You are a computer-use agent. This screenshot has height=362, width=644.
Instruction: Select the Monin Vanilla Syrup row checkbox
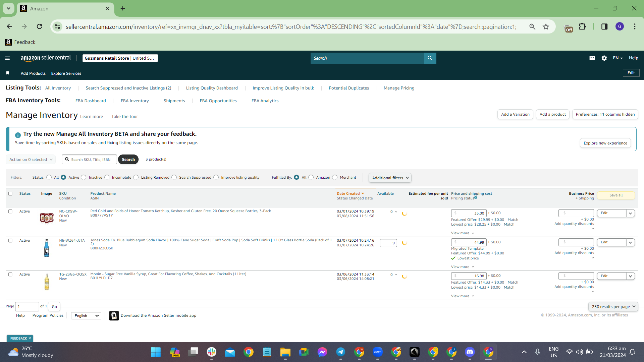point(10,275)
